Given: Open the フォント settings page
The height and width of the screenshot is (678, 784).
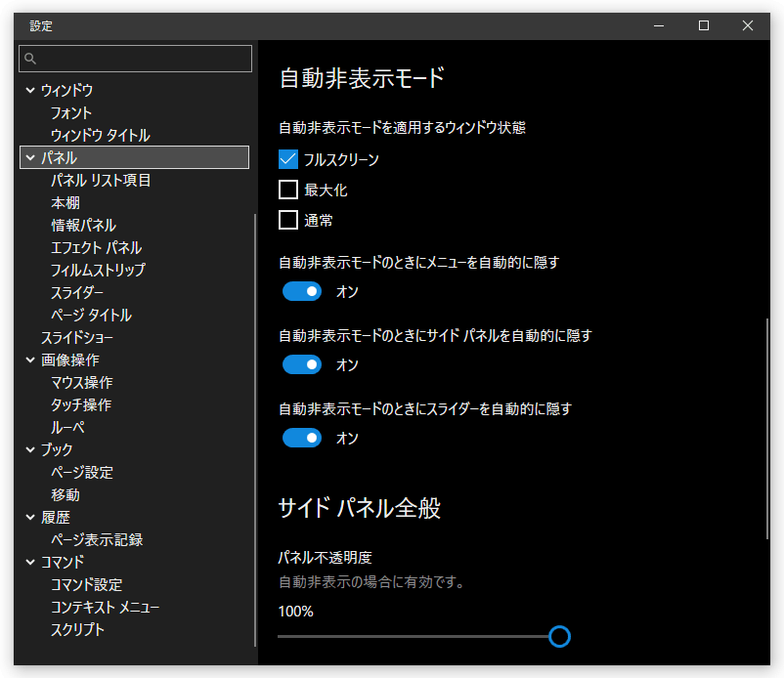Looking at the screenshot, I should point(71,113).
